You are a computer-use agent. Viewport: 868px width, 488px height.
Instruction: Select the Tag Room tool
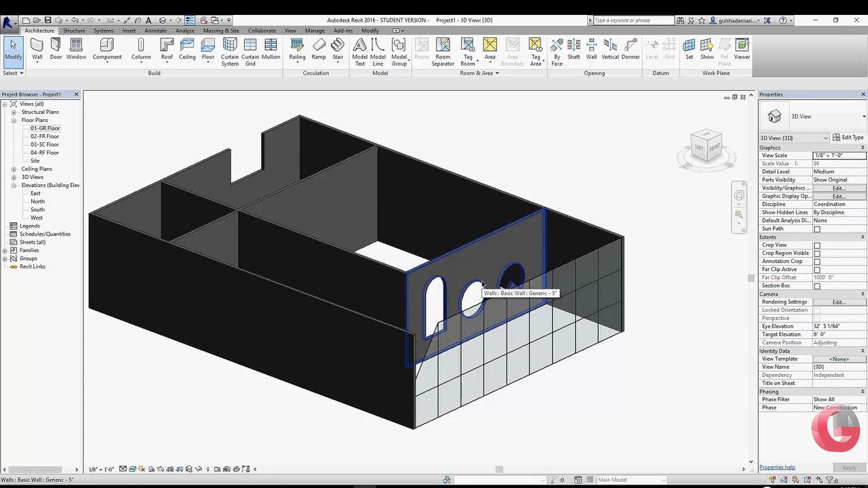pos(468,52)
